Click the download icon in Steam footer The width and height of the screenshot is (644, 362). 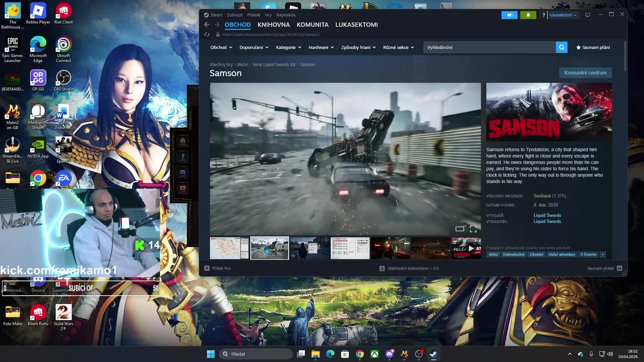[382, 268]
